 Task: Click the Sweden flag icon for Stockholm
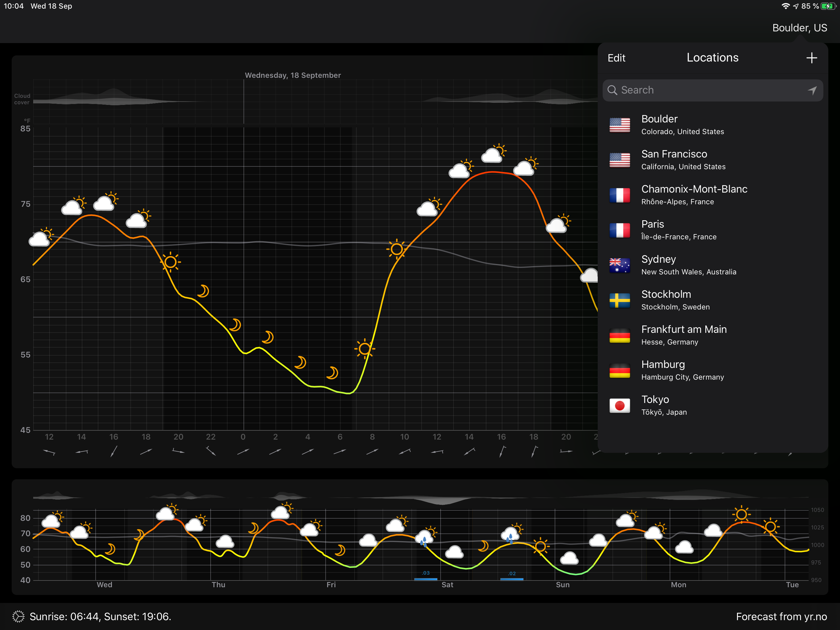[x=619, y=300]
